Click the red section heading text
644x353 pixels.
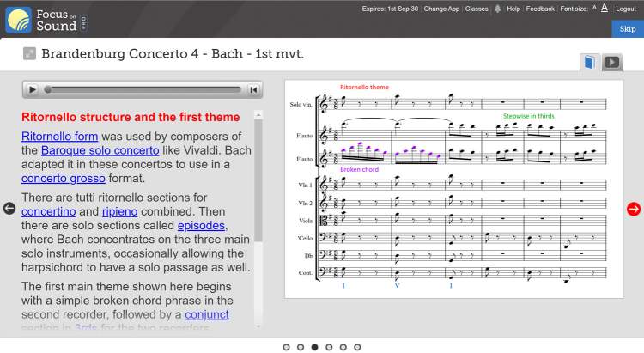pyautogui.click(x=131, y=117)
